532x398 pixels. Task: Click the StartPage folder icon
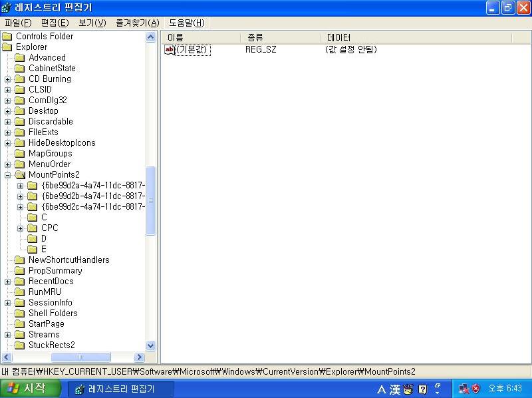point(20,324)
